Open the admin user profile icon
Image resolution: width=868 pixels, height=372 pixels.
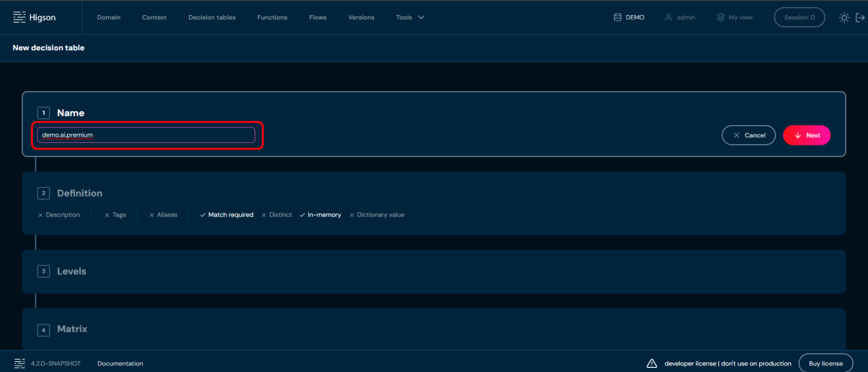tap(669, 18)
